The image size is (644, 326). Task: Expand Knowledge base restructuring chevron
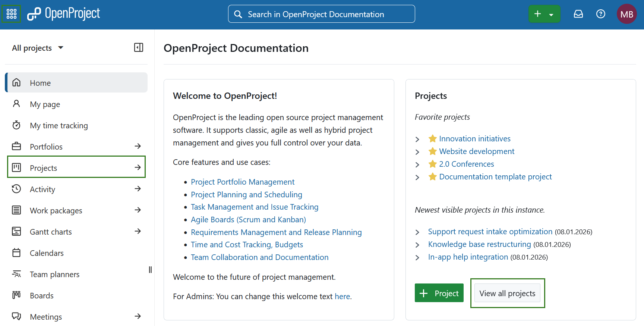point(417,245)
